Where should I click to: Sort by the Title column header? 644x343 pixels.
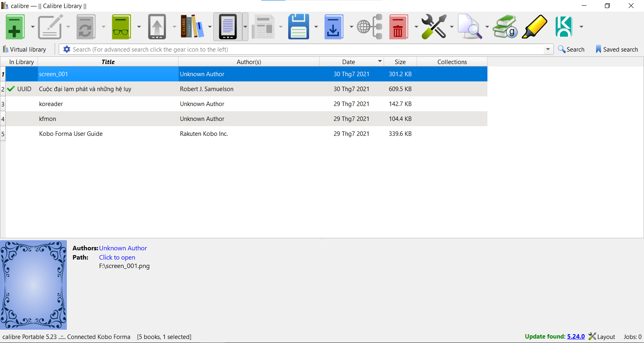point(108,62)
